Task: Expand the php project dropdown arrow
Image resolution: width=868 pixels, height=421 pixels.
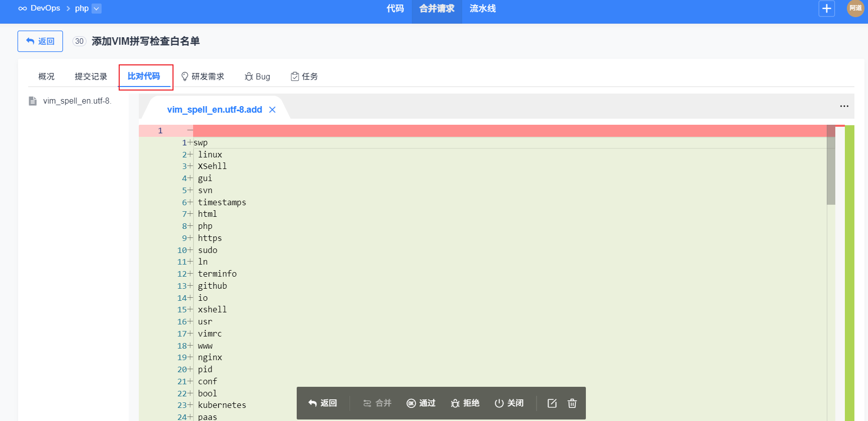Action: (x=97, y=9)
